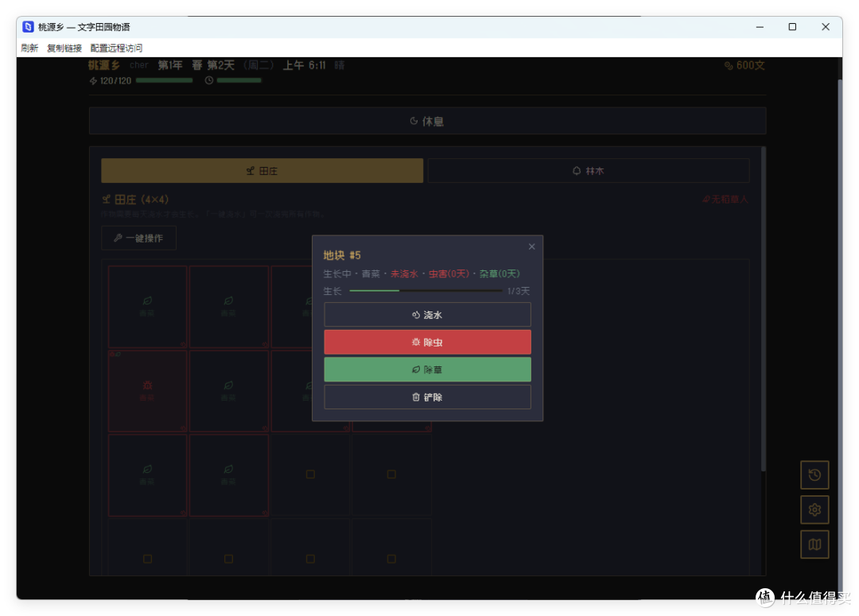This screenshot has height=616, width=859.
Task: Select the first 青菜 plot in row one
Action: pos(147,307)
